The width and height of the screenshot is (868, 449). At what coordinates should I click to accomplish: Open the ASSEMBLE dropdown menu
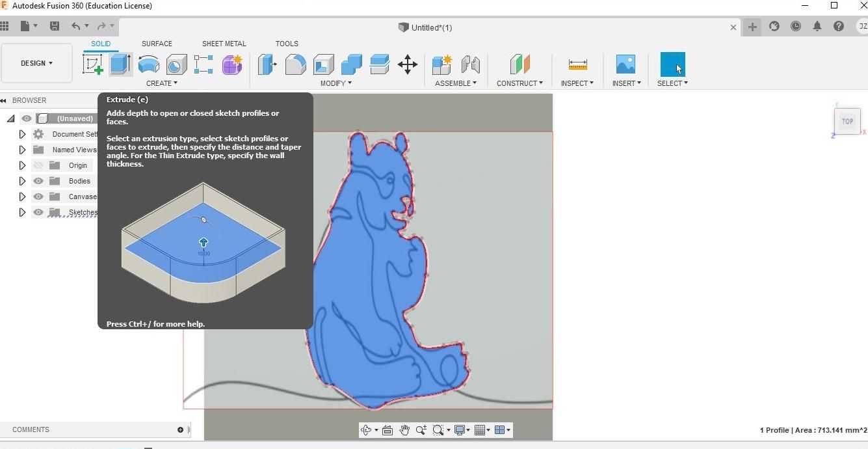click(x=456, y=83)
